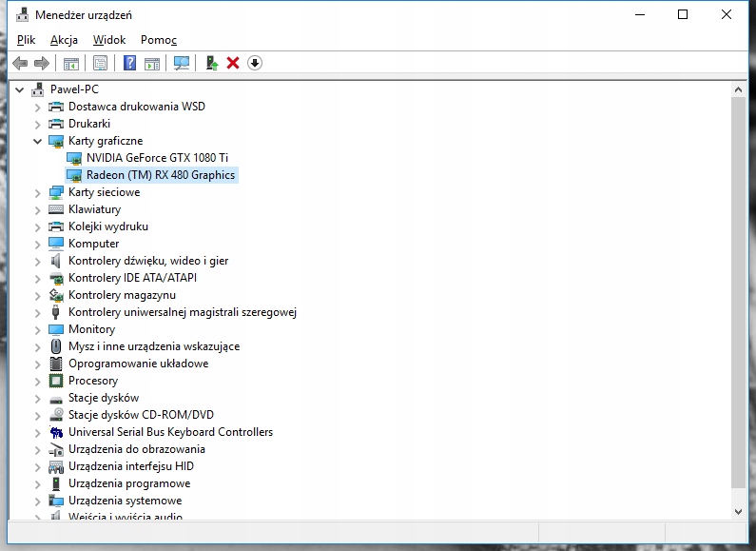Open the Properties sheet toolbar icon
Screen dimensions: 756x551
pyautogui.click(x=100, y=63)
